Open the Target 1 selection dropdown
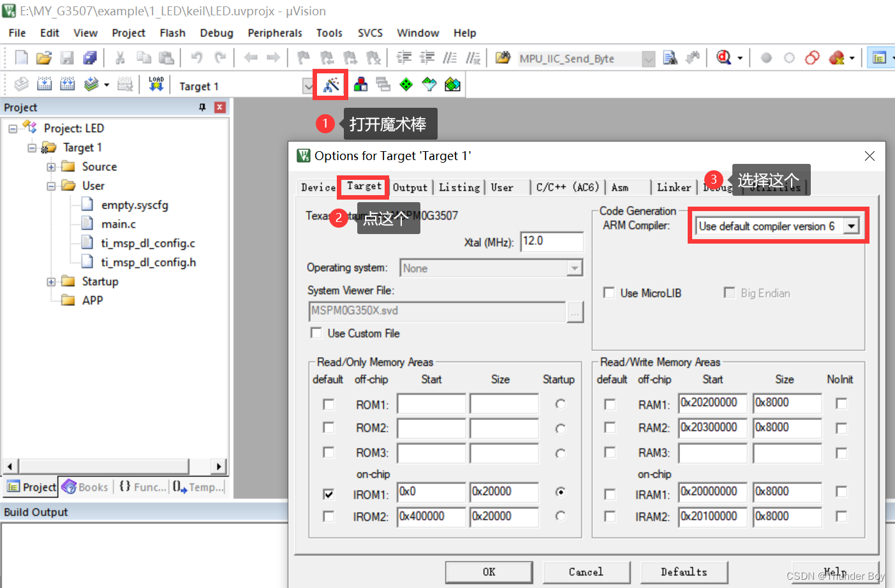895x588 pixels. tap(308, 86)
